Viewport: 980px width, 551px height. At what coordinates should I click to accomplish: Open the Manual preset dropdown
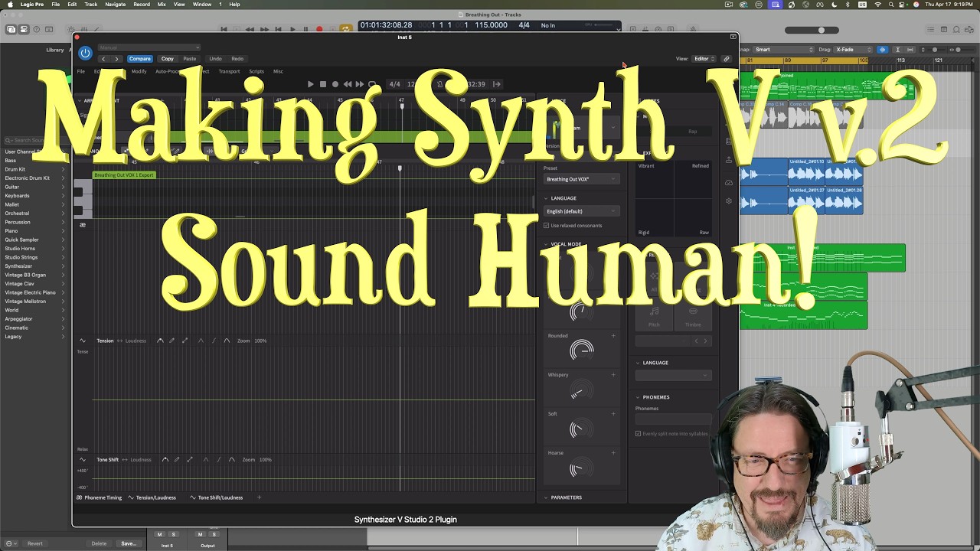tap(149, 47)
